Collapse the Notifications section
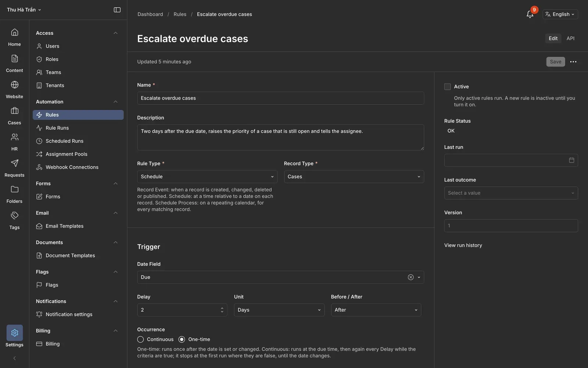Image resolution: width=588 pixels, height=368 pixels. point(115,301)
